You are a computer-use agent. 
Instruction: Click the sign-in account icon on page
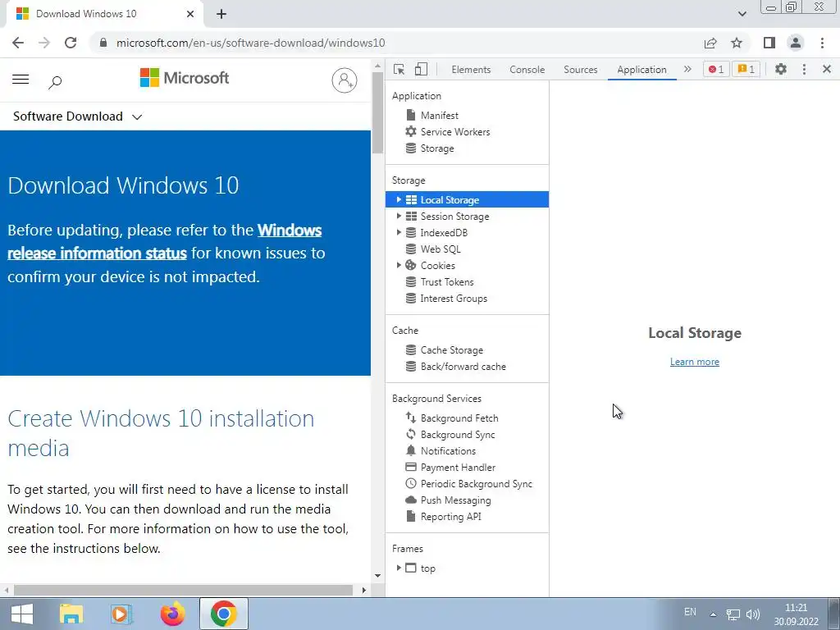click(x=345, y=80)
